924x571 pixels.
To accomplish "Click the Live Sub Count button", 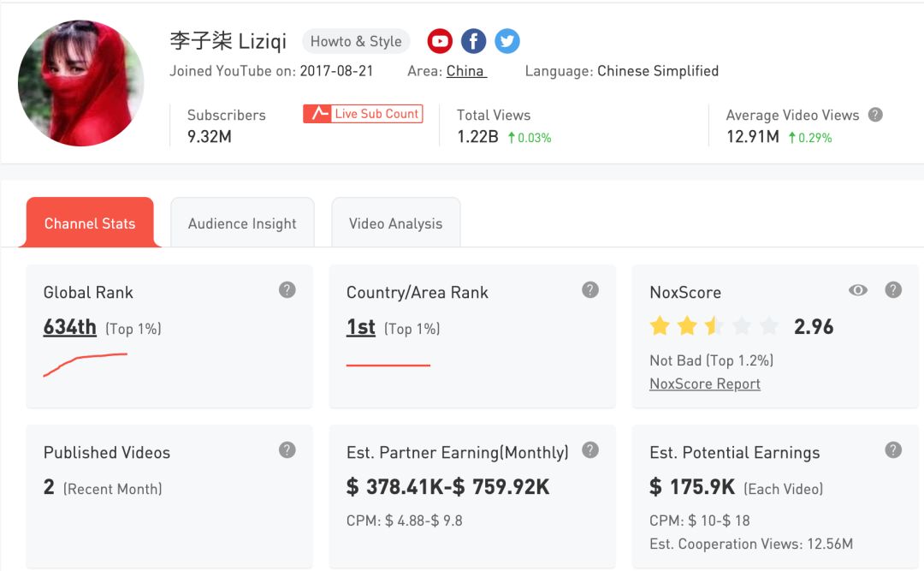I will coord(363,114).
